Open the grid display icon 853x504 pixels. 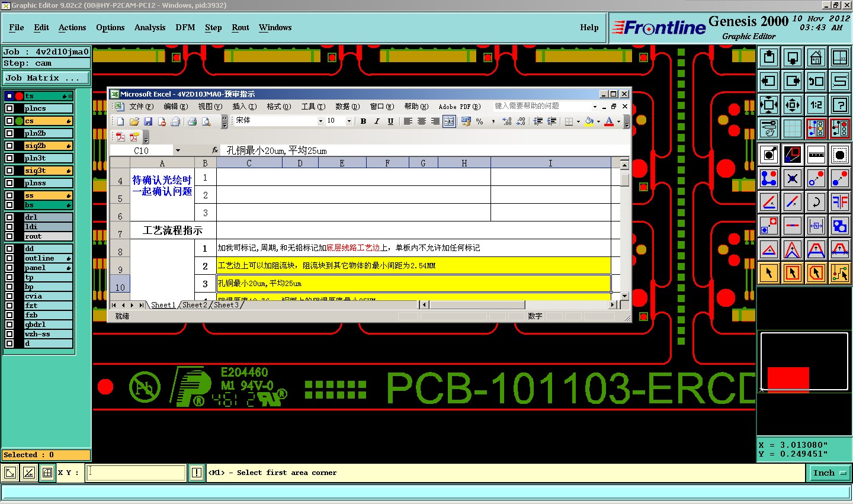[793, 129]
